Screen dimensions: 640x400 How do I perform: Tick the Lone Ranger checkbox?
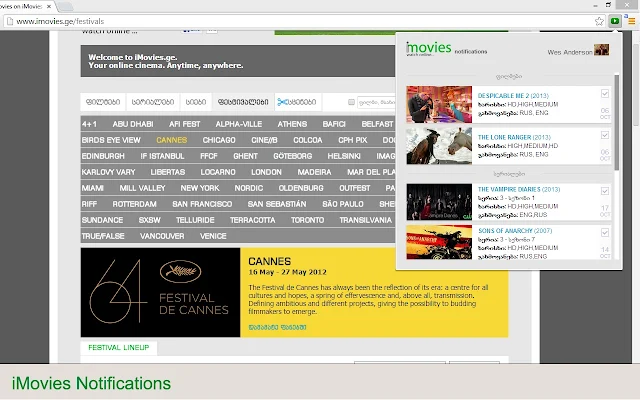(605, 135)
